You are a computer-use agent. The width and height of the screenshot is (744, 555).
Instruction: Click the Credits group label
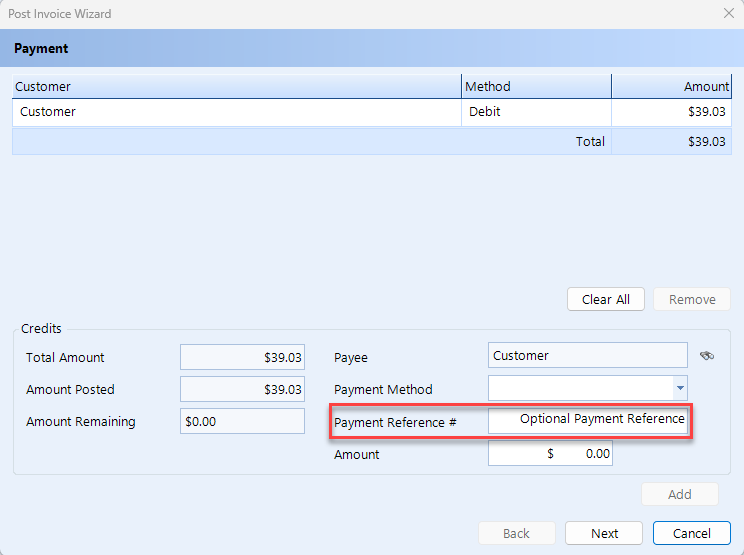(x=41, y=328)
